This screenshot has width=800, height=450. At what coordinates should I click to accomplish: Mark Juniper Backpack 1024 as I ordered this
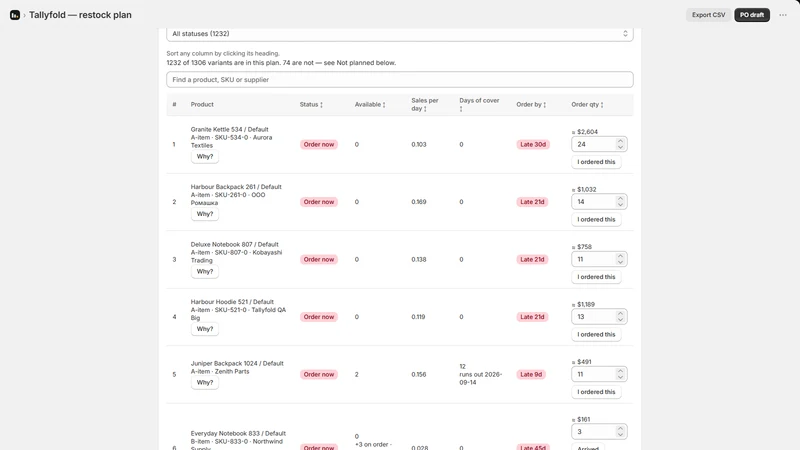(x=596, y=392)
